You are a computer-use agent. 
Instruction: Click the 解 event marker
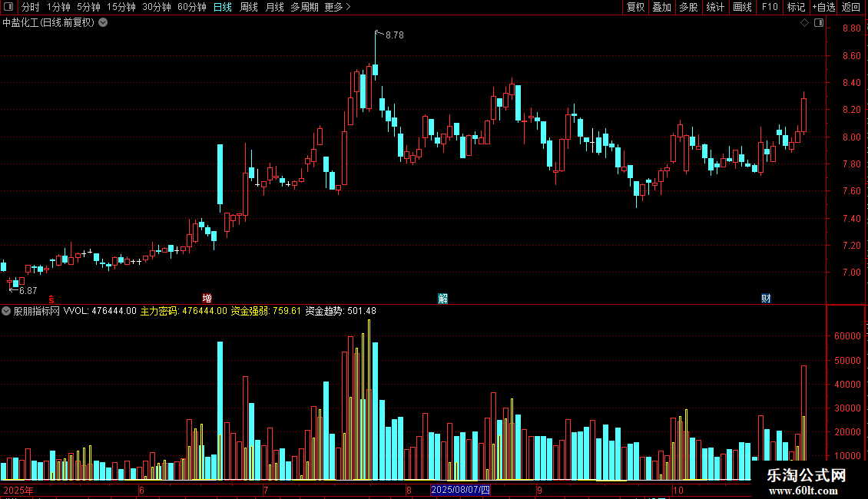[443, 299]
